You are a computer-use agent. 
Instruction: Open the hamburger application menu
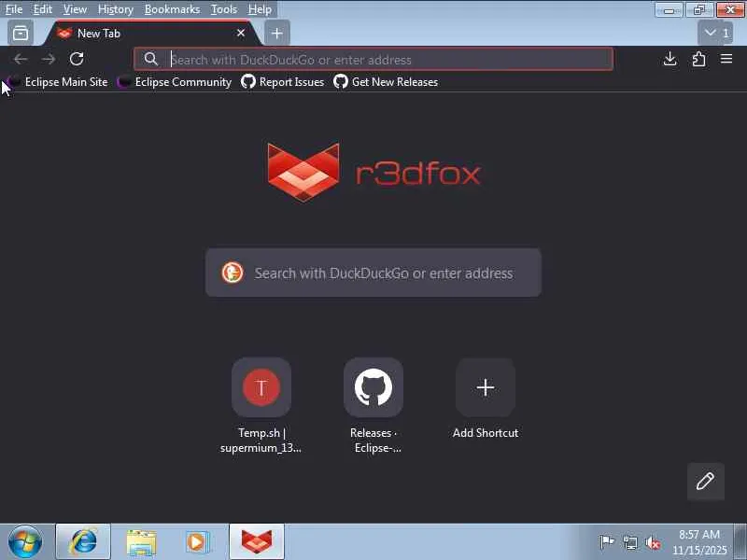point(726,59)
